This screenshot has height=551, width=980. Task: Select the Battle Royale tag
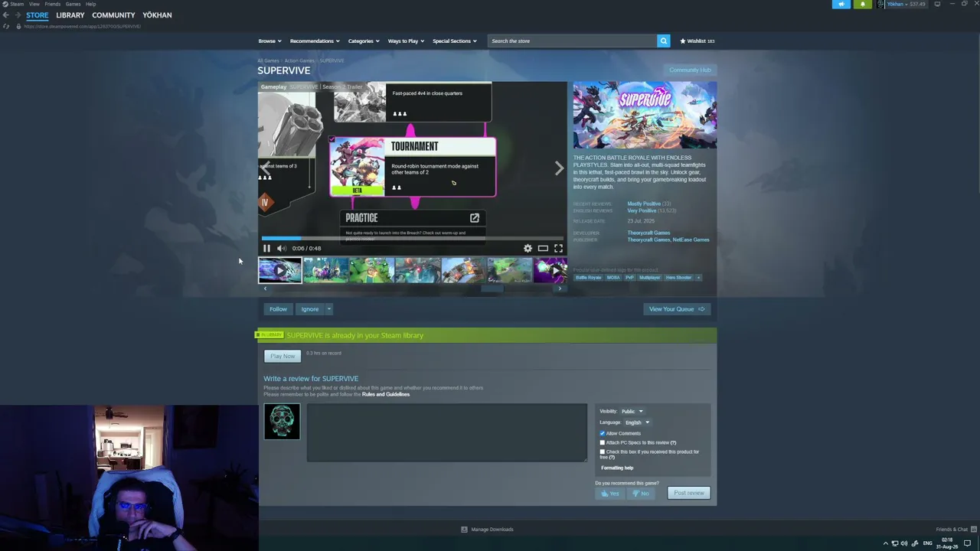pos(589,277)
